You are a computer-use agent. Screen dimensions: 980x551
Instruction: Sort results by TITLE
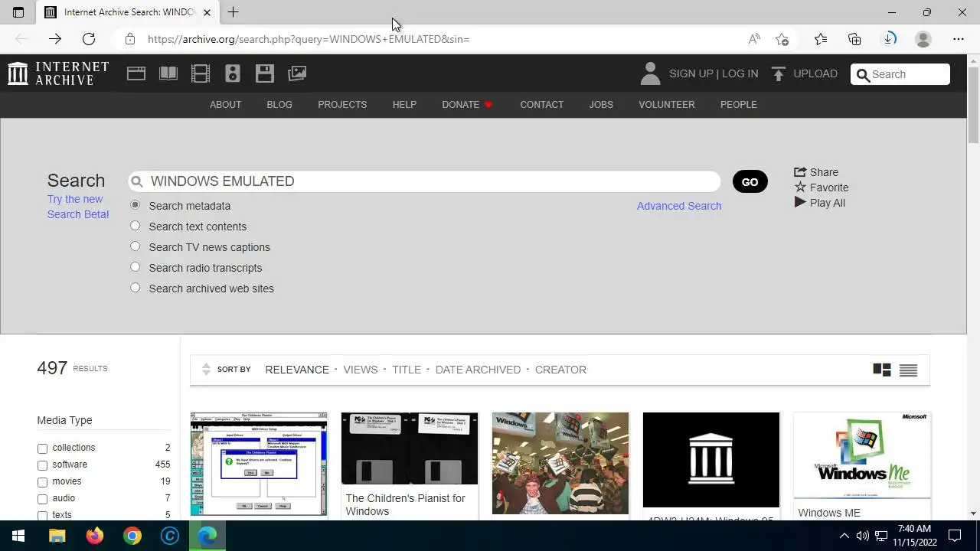point(407,370)
